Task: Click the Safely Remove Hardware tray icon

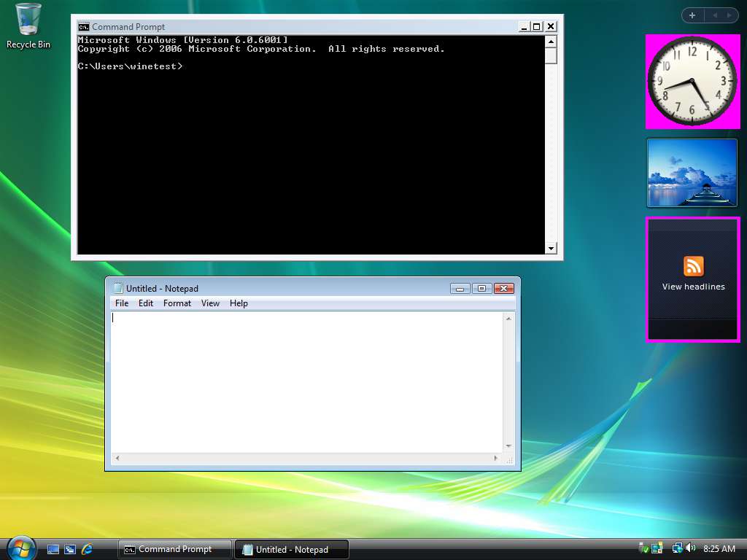Action: (x=644, y=548)
